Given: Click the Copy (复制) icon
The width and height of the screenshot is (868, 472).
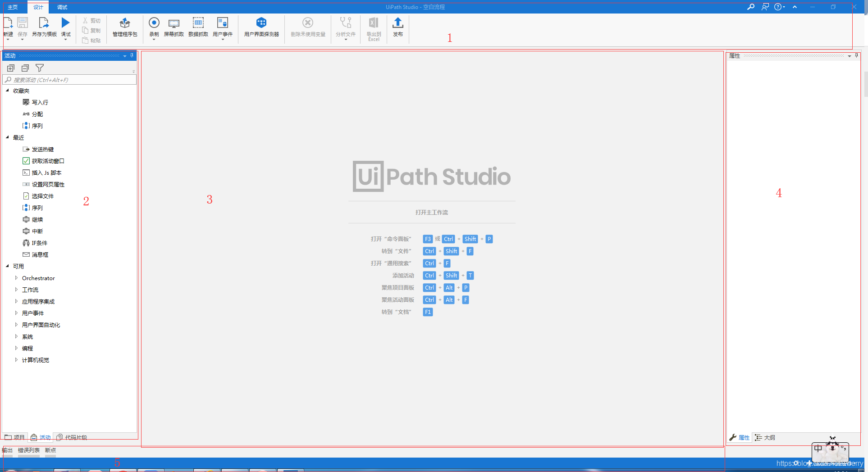Looking at the screenshot, I should tap(85, 30).
